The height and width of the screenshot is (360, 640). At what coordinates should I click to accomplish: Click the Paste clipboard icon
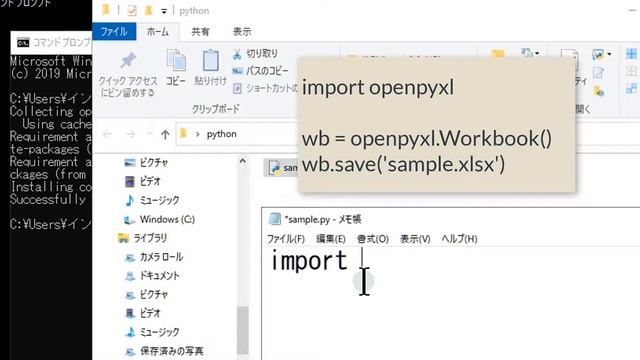tap(211, 60)
